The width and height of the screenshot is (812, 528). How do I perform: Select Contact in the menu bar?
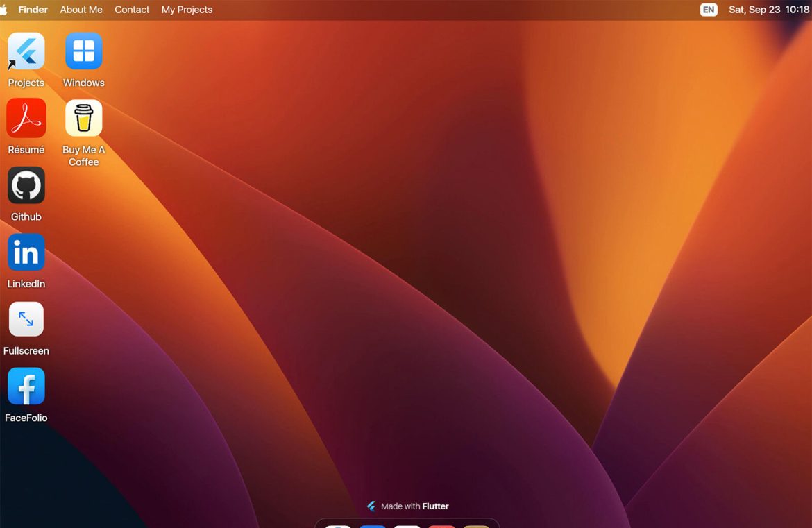[x=132, y=10]
